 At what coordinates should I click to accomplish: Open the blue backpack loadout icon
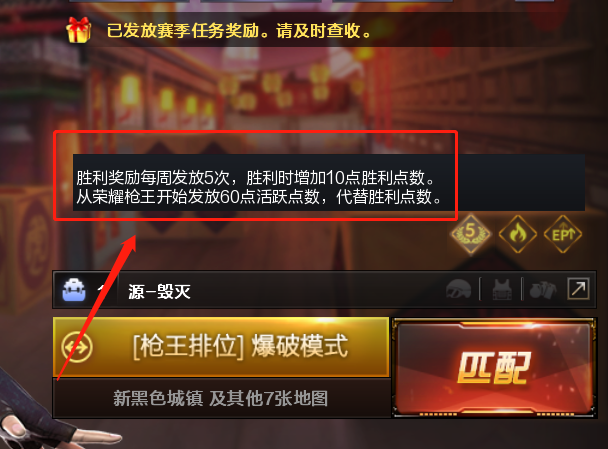74,290
